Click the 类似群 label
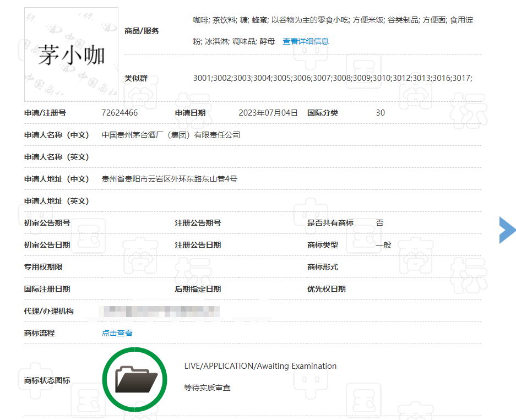Viewport: 516px width, 420px height. [x=136, y=78]
